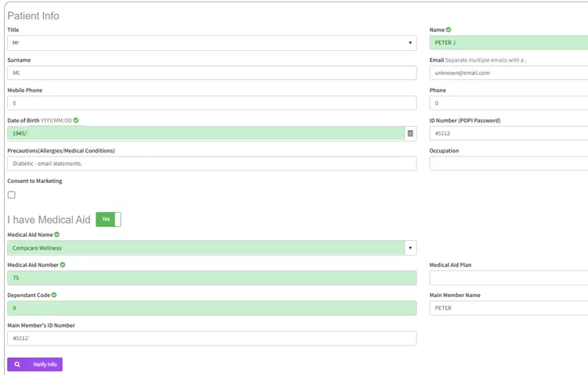This screenshot has width=588, height=377.
Task: Click the ID Number POPI Password field
Action: click(509, 134)
